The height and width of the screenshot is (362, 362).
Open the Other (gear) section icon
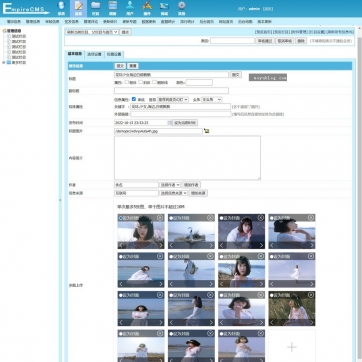pyautogui.click(x=181, y=8)
